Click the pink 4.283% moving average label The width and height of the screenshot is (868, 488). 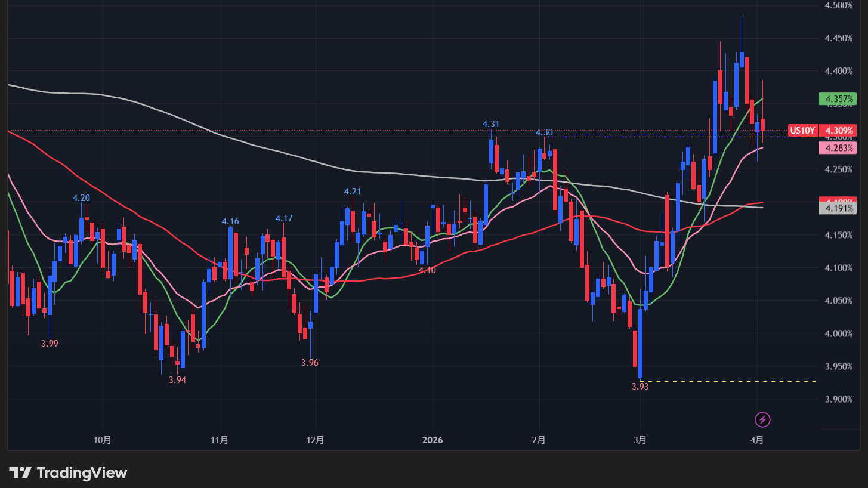(x=838, y=147)
